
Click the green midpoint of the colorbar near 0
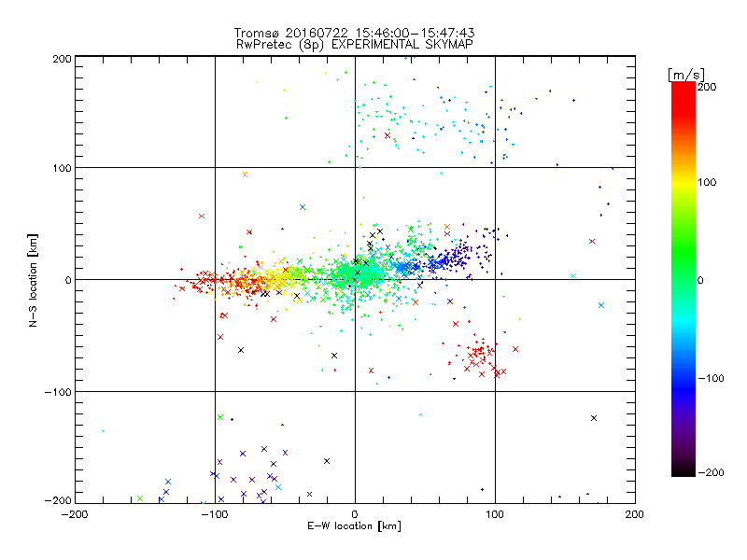pyautogui.click(x=684, y=279)
